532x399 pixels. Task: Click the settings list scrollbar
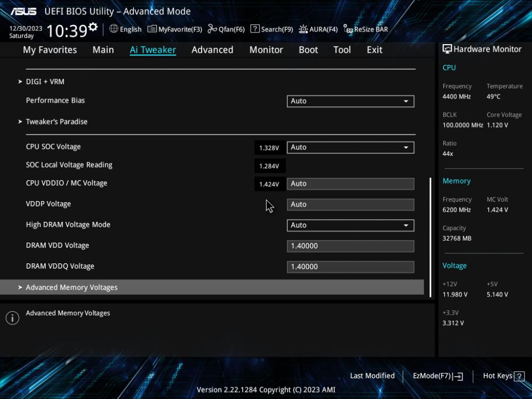[430, 237]
